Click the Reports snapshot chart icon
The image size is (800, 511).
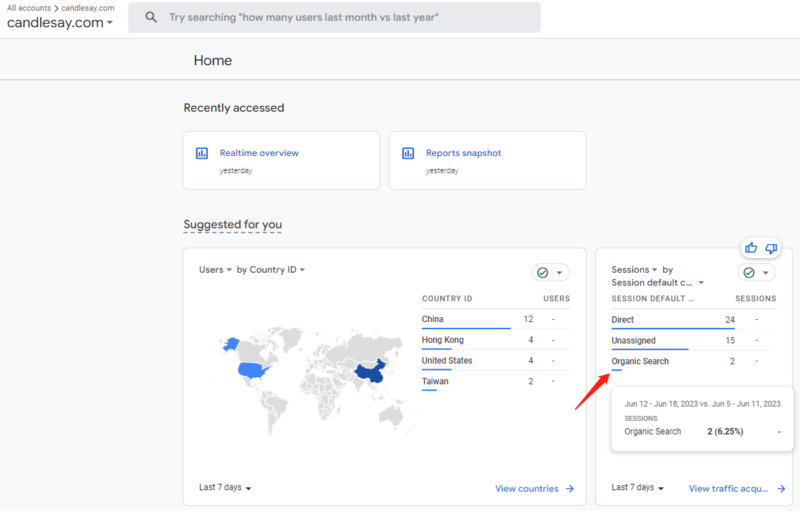coord(408,153)
